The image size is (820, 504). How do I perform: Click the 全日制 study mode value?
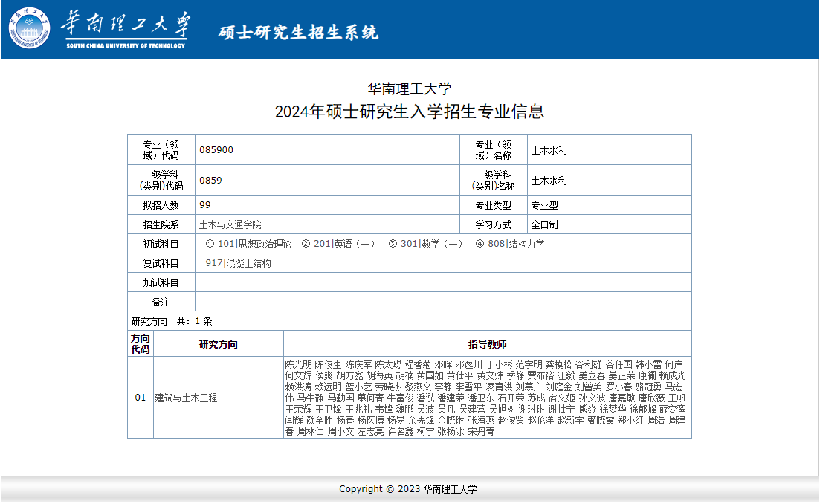544,224
